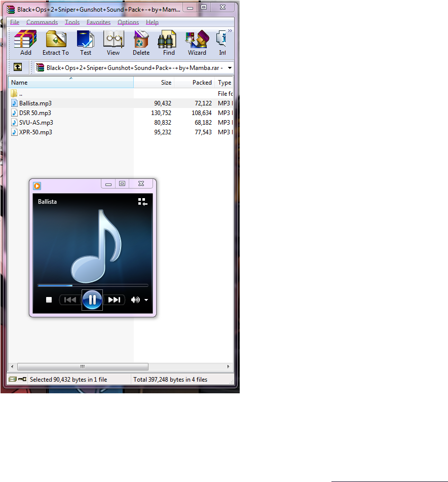Pause playback in the media player

pyautogui.click(x=92, y=300)
